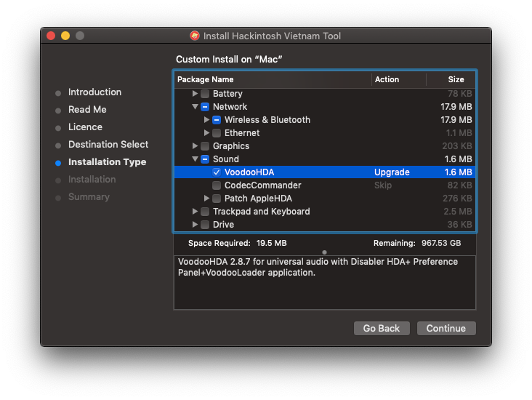This screenshot has width=532, height=400.
Task: Click the VoodooHDA 2.8.7 description text
Action: 318,267
